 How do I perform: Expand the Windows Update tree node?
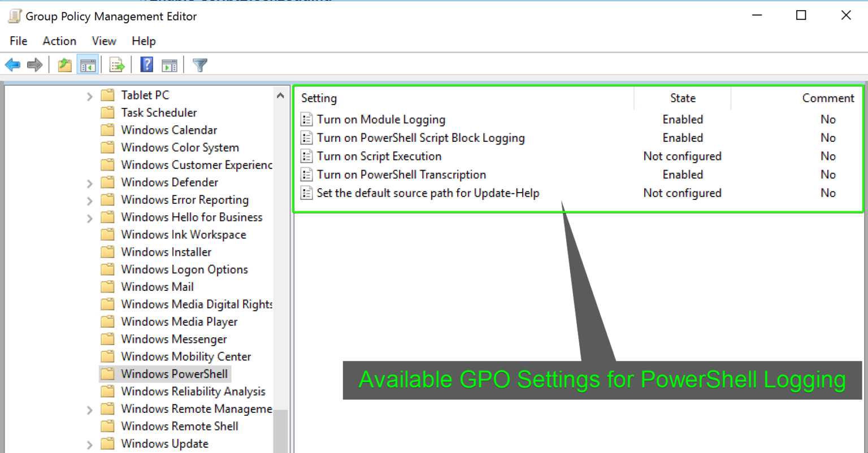pos(89,443)
